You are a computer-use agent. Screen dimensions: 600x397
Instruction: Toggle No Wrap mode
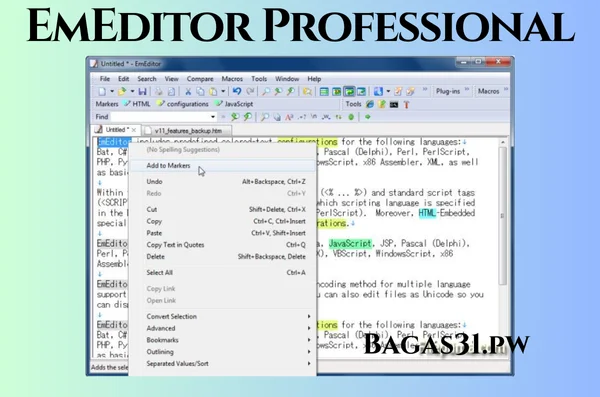click(324, 91)
